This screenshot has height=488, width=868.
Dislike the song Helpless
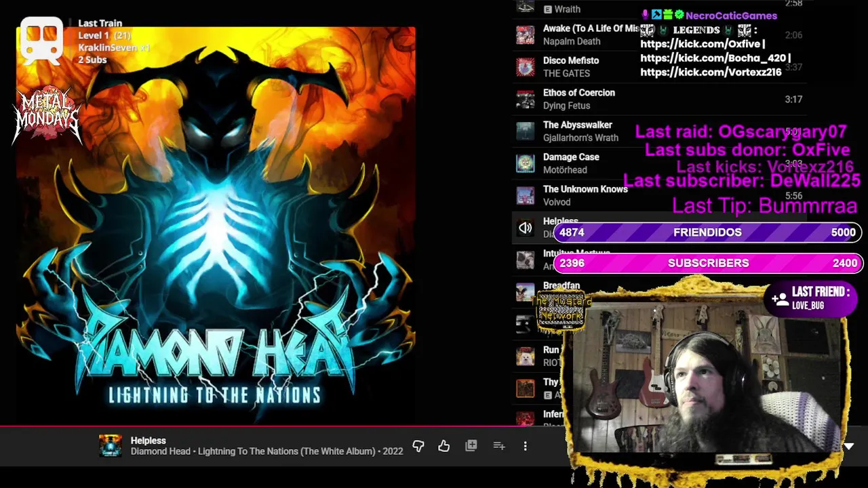click(x=418, y=446)
